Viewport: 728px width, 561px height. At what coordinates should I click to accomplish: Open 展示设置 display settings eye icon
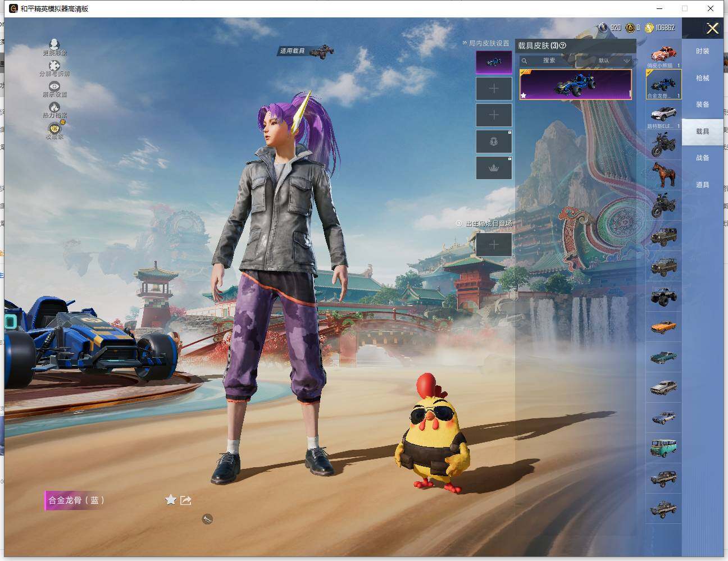54,86
